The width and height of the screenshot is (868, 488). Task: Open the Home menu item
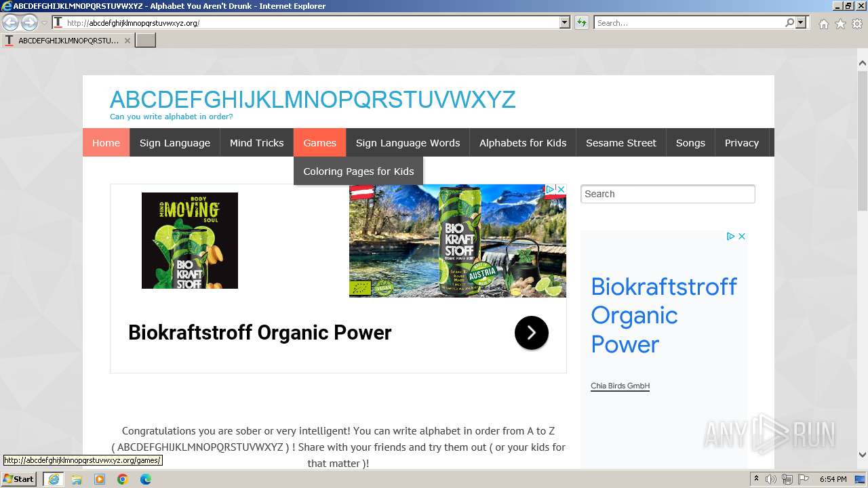[106, 142]
